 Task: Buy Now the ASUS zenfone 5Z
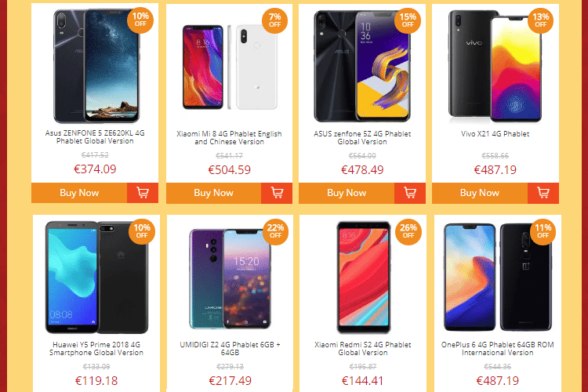click(347, 193)
